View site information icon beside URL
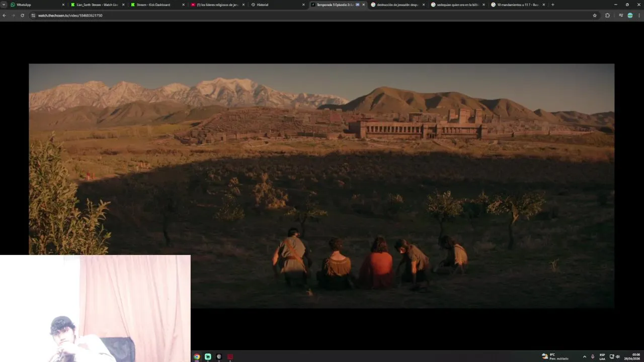Image resolution: width=644 pixels, height=362 pixels. tap(33, 16)
